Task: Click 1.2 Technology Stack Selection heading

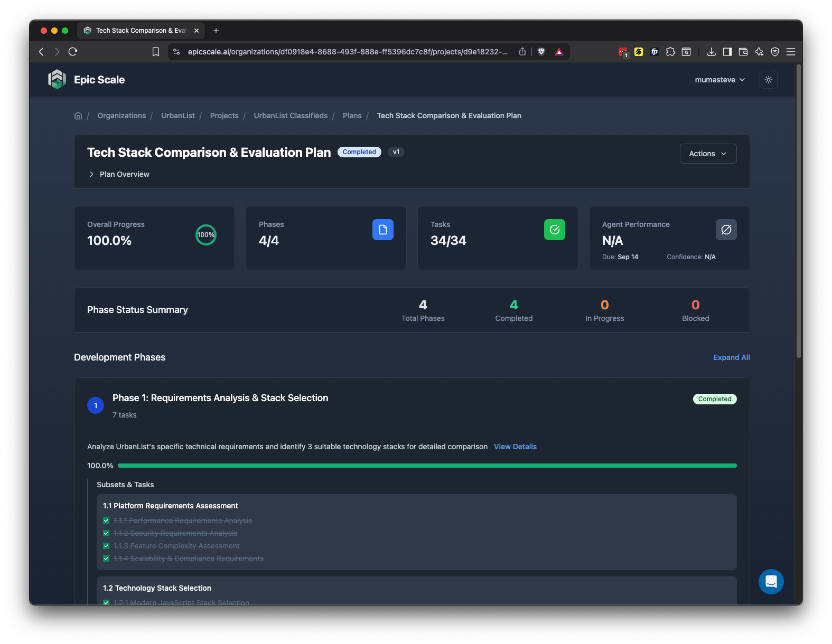Action: (x=157, y=588)
